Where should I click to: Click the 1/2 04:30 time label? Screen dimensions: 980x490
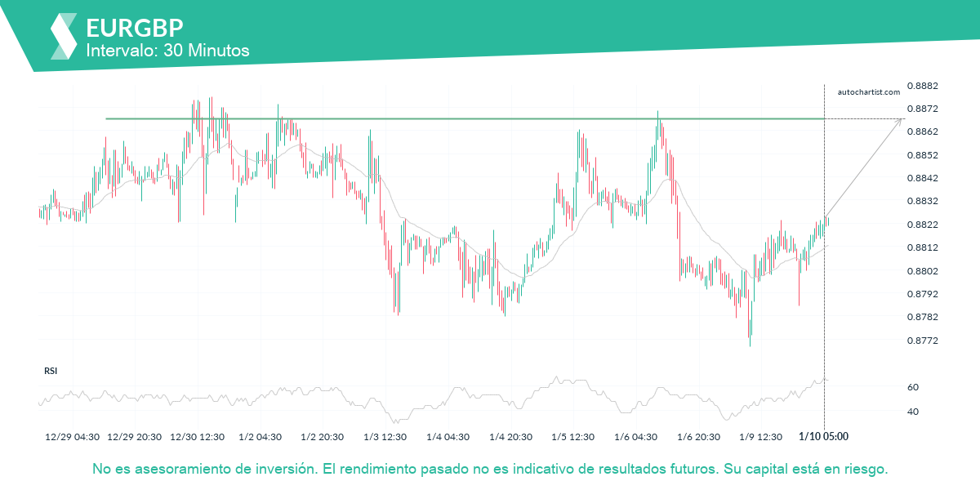point(261,437)
